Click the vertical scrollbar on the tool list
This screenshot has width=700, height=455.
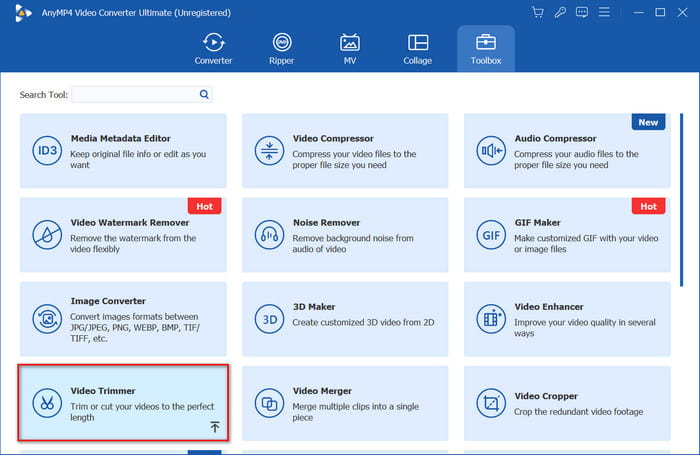click(681, 200)
